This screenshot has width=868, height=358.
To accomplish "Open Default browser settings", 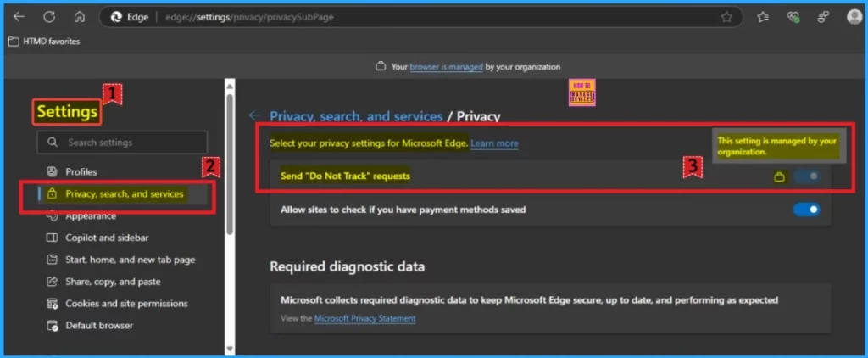I will click(99, 325).
